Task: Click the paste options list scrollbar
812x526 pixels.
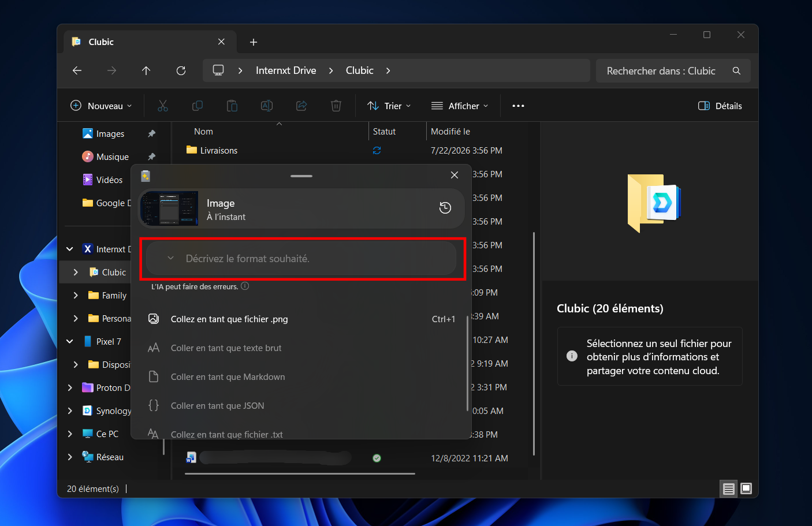Action: coord(467,364)
